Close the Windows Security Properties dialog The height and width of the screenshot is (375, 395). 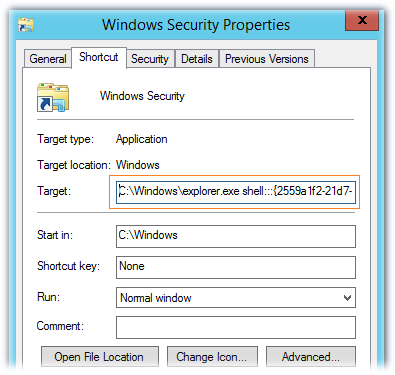click(362, 20)
